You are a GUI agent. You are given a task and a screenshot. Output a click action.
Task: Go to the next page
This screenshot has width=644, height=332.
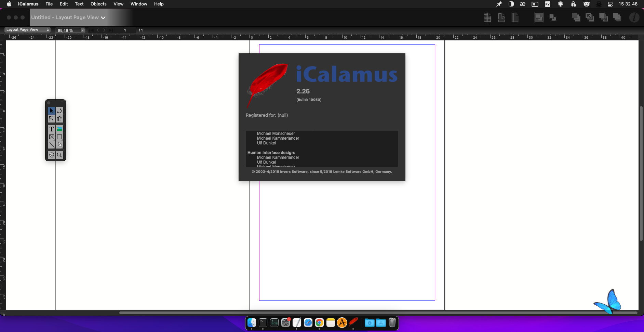coord(104,30)
